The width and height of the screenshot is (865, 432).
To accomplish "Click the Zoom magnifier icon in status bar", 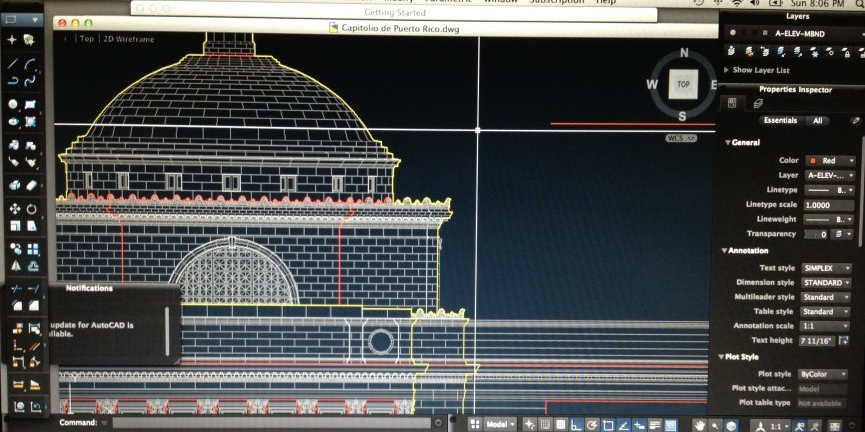I will [x=716, y=425].
